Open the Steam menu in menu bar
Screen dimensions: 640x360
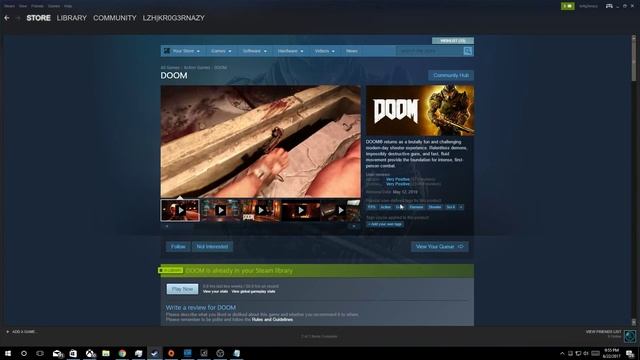click(x=9, y=6)
